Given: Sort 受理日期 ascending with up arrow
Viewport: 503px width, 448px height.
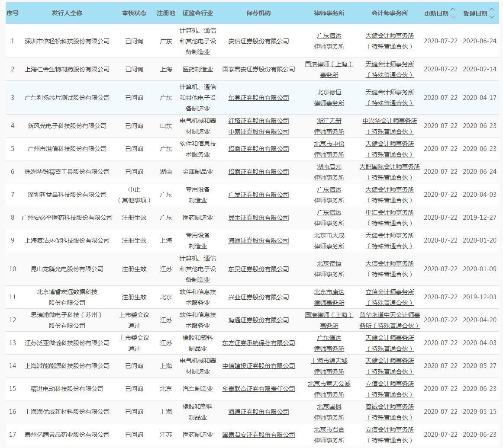Looking at the screenshot, I should [491, 10].
